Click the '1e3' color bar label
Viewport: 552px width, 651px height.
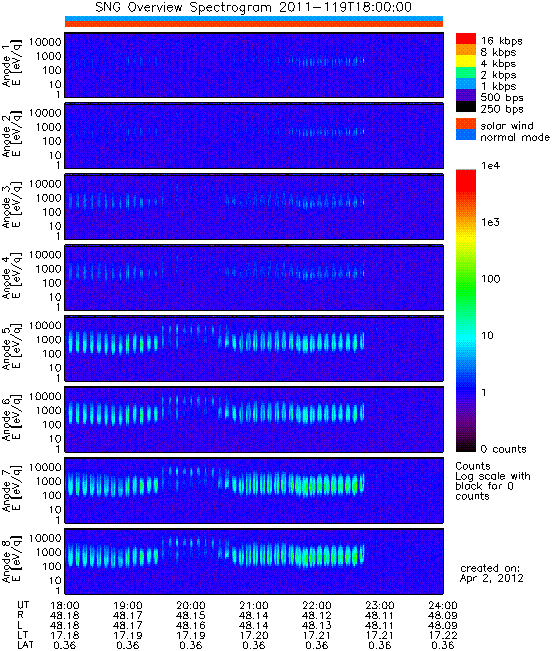[x=491, y=223]
